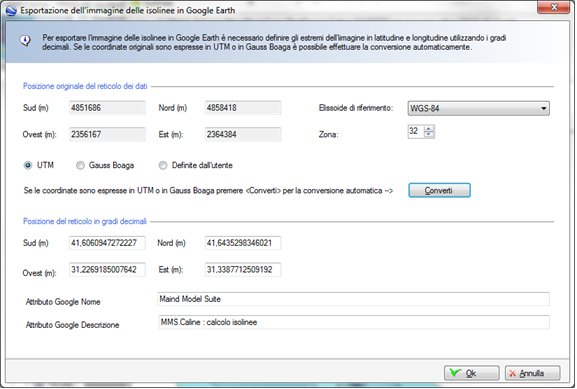Confirm with the Ok button
Viewport: 577px width, 389px height.
point(471,373)
